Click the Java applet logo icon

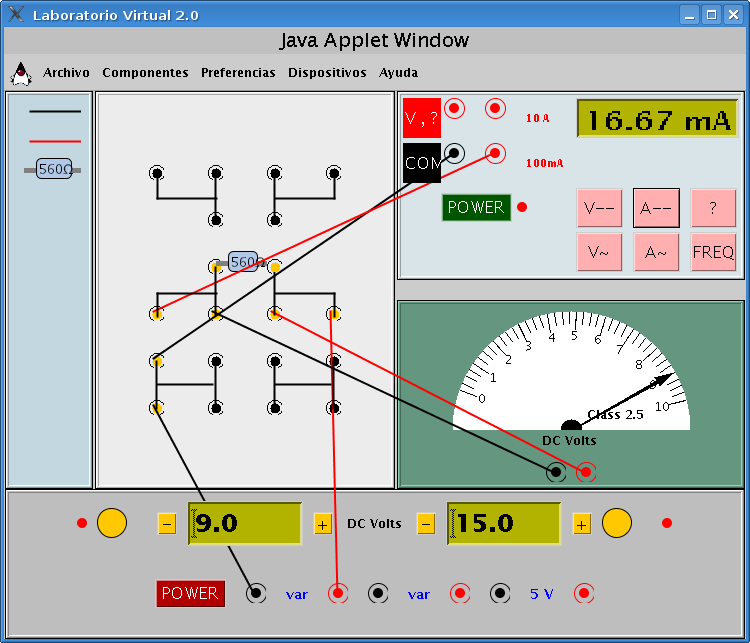click(x=21, y=73)
